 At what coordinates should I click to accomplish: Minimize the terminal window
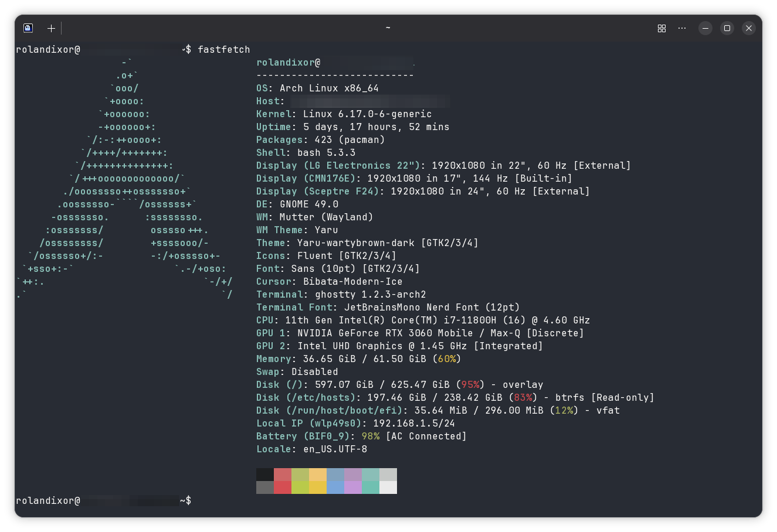coord(705,28)
